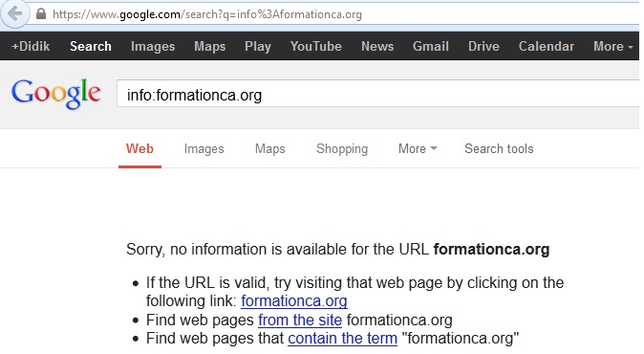
Task: Select the Web results tab
Action: pos(140,148)
